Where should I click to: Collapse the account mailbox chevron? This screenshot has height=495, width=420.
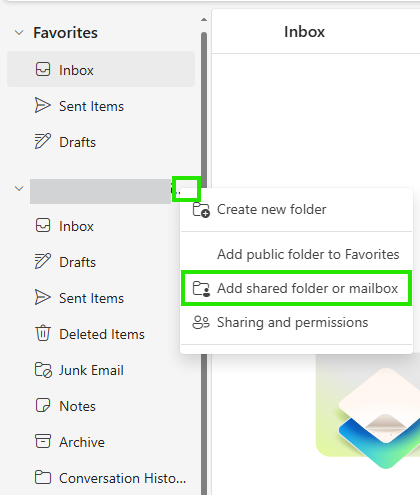click(x=19, y=188)
